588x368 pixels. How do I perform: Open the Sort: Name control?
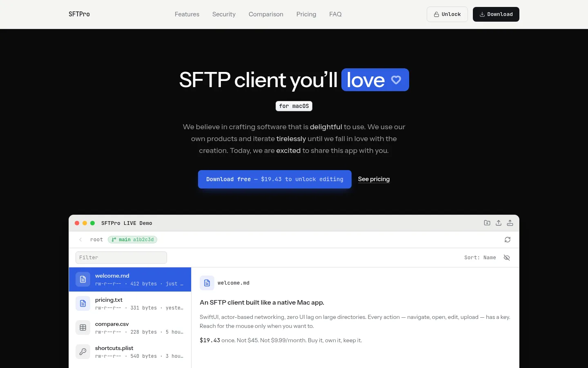pos(480,258)
